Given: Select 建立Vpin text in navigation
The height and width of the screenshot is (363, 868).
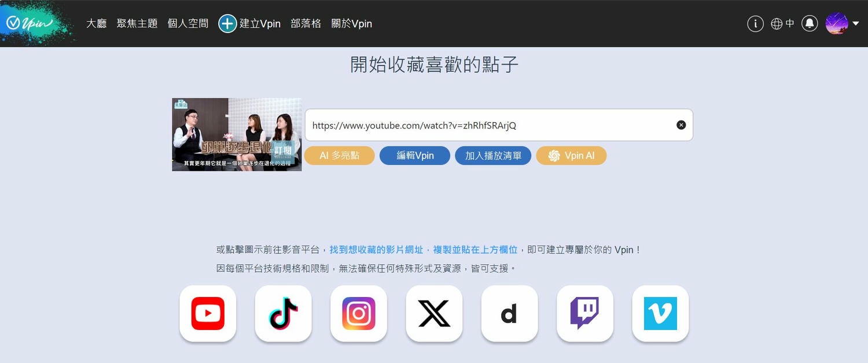Looking at the screenshot, I should tap(260, 24).
